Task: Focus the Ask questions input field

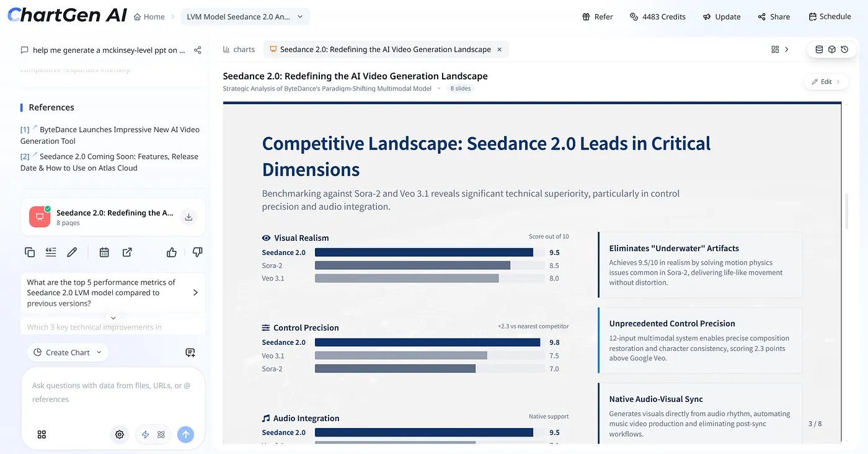Action: [x=113, y=393]
